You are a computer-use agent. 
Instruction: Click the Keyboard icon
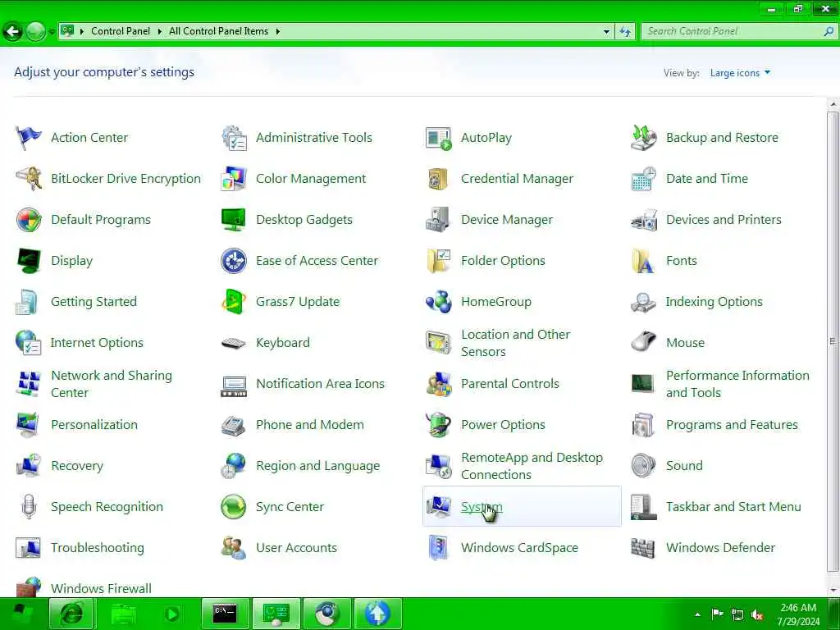[234, 343]
